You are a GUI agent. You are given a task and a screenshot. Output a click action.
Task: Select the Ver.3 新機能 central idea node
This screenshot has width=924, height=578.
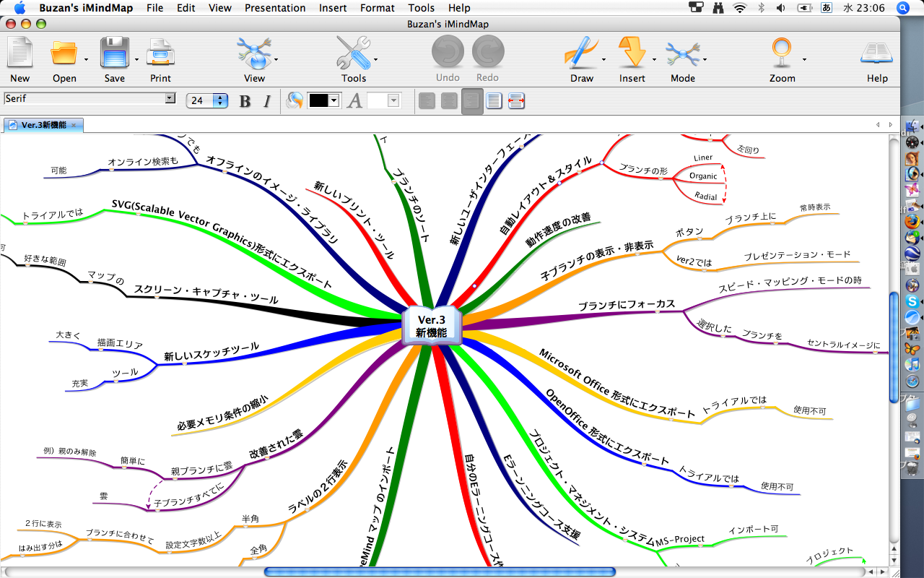[x=431, y=327]
